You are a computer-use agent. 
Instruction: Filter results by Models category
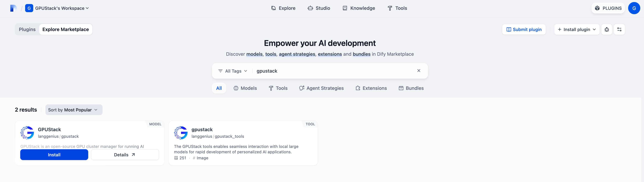coord(245,88)
